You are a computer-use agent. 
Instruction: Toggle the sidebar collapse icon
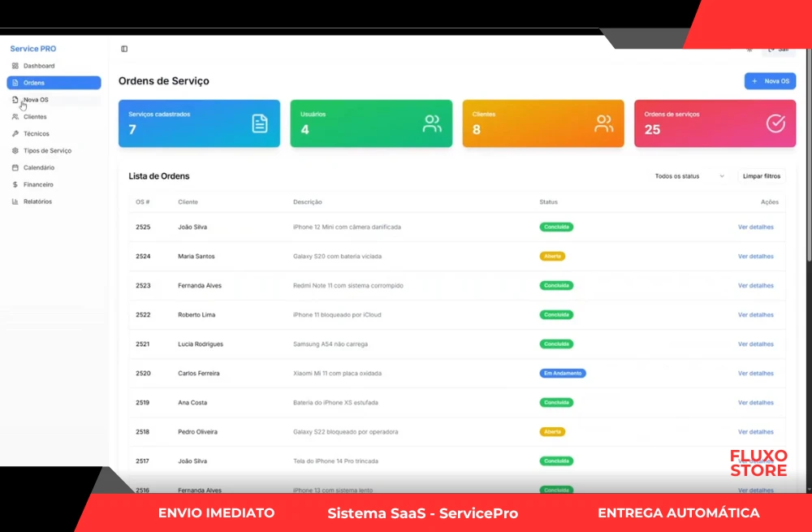[124, 49]
